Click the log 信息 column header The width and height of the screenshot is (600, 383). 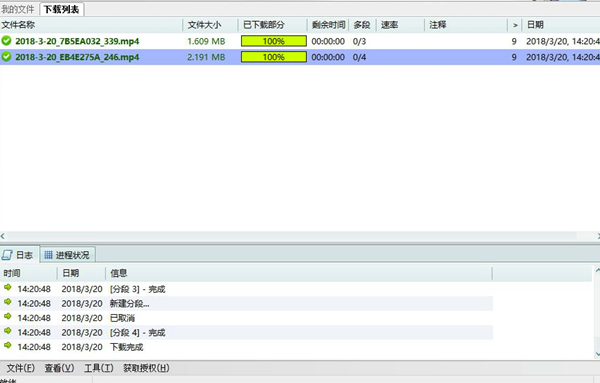pos(298,273)
